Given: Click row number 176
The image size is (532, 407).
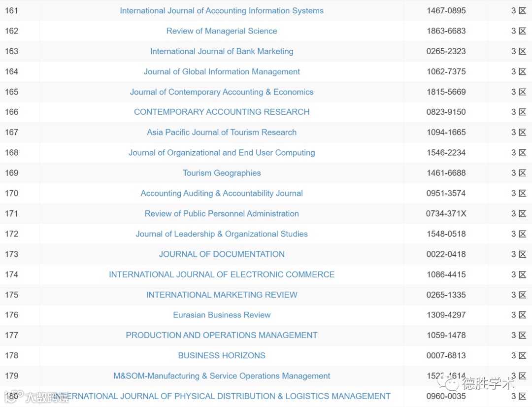Looking at the screenshot, I should pos(11,315).
